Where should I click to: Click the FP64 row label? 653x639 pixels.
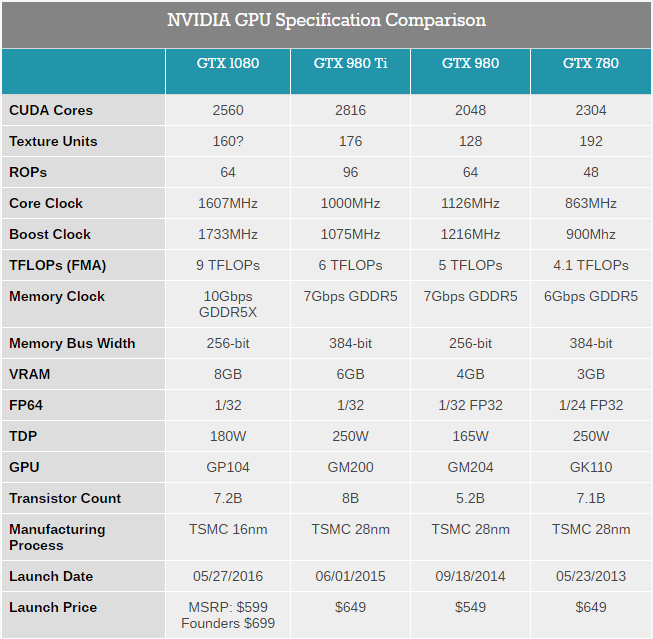[x=26, y=405]
